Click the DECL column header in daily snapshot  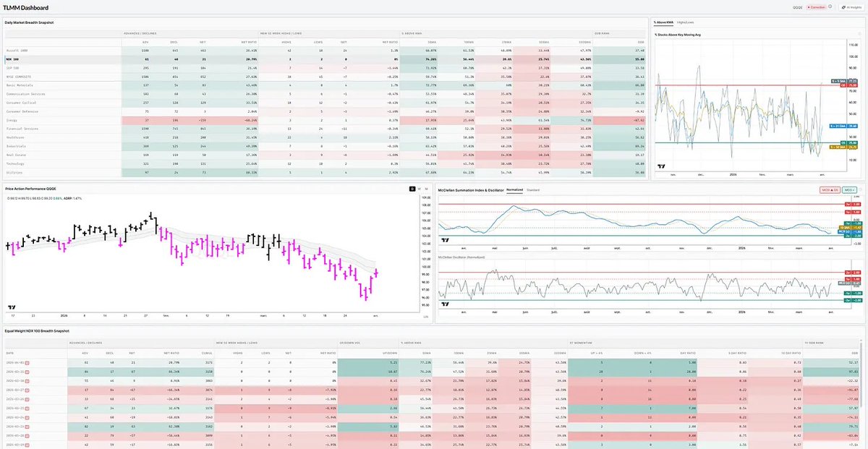pyautogui.click(x=173, y=41)
